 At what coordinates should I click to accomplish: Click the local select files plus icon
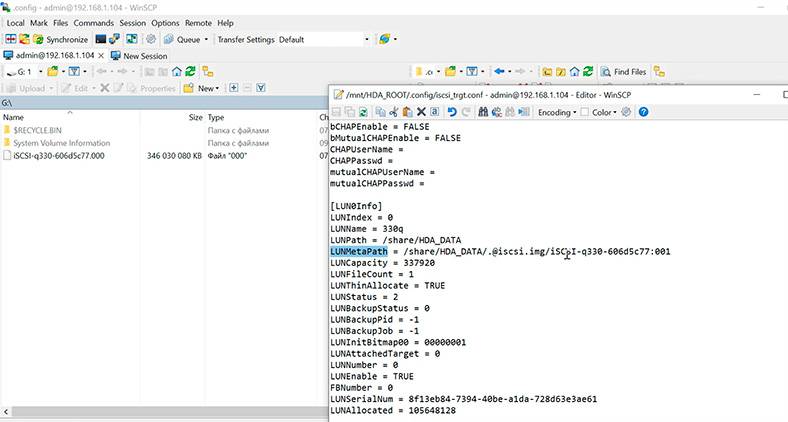[234, 88]
